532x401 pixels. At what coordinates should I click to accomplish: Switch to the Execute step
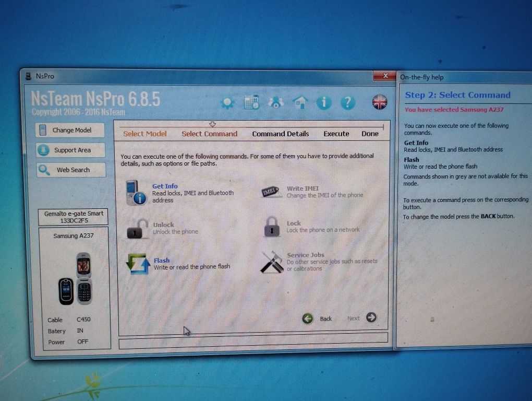[x=336, y=134]
